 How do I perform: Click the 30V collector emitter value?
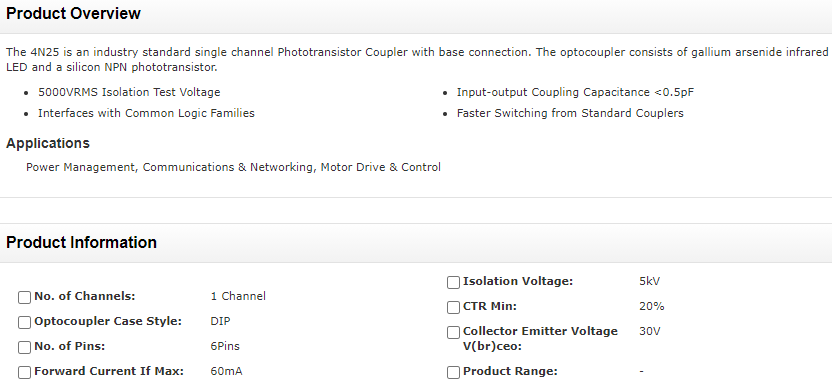(x=649, y=331)
